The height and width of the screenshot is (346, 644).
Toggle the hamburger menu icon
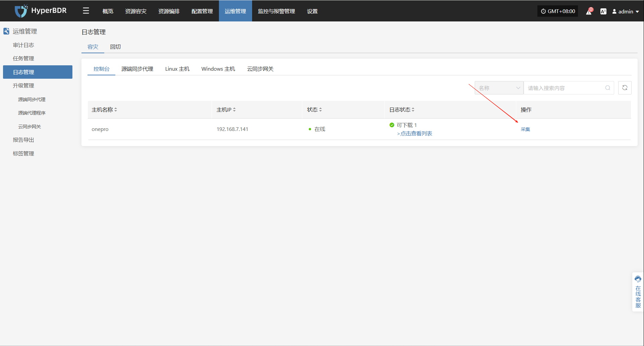pyautogui.click(x=86, y=11)
